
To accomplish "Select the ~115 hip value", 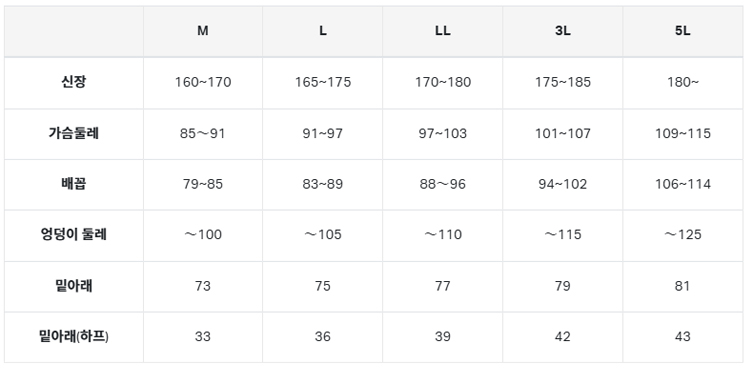I will click(562, 235).
